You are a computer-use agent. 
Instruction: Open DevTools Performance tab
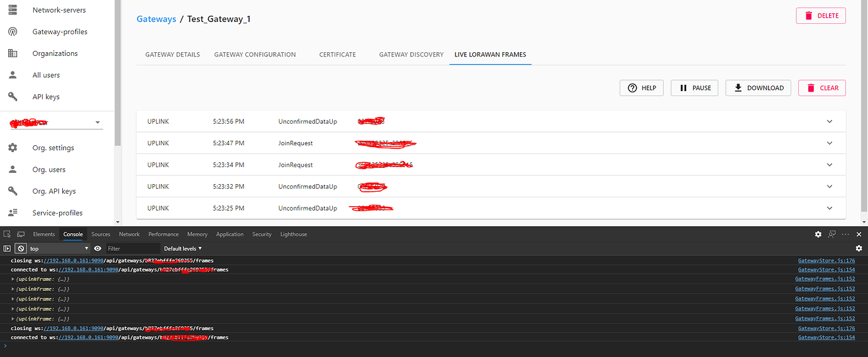[164, 234]
